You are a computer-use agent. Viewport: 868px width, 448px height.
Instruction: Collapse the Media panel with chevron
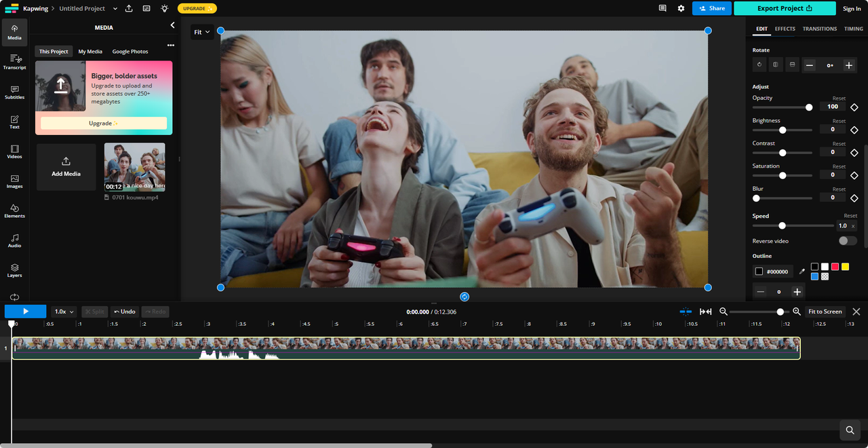click(172, 25)
